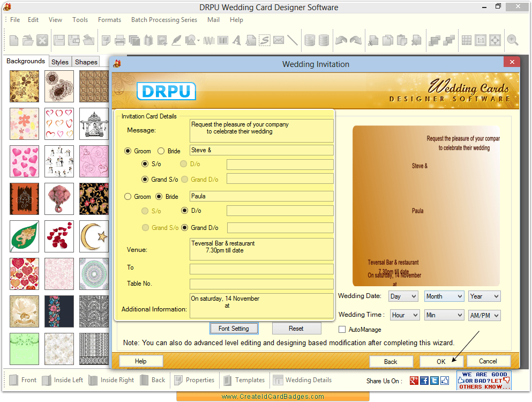Open Batch Processing Series menu

point(164,20)
